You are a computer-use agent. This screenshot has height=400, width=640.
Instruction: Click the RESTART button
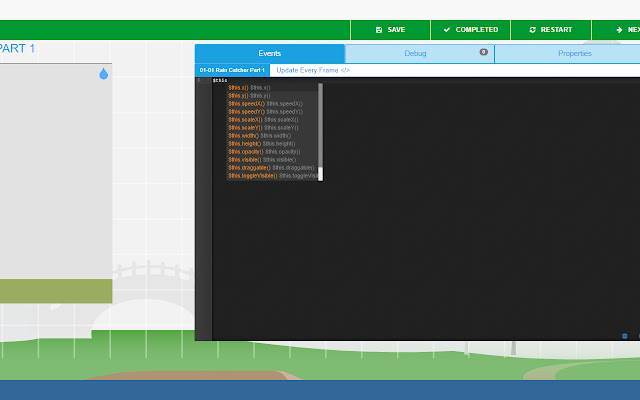[551, 30]
